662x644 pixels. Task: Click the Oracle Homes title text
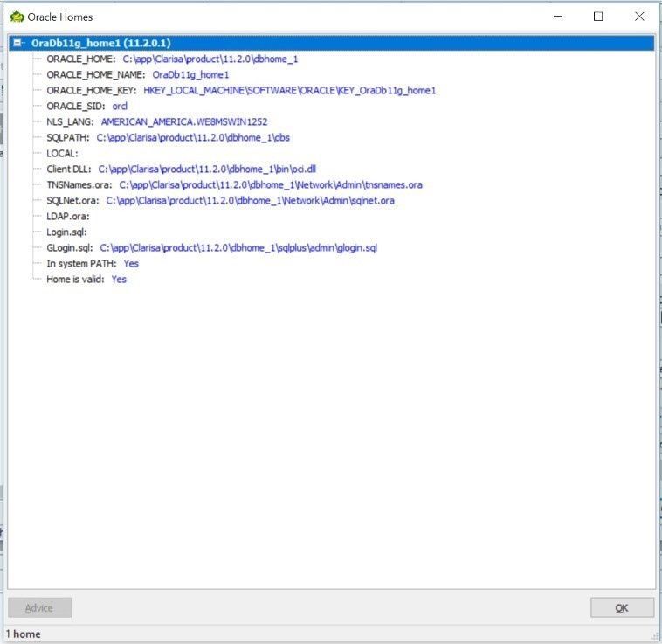[x=60, y=17]
